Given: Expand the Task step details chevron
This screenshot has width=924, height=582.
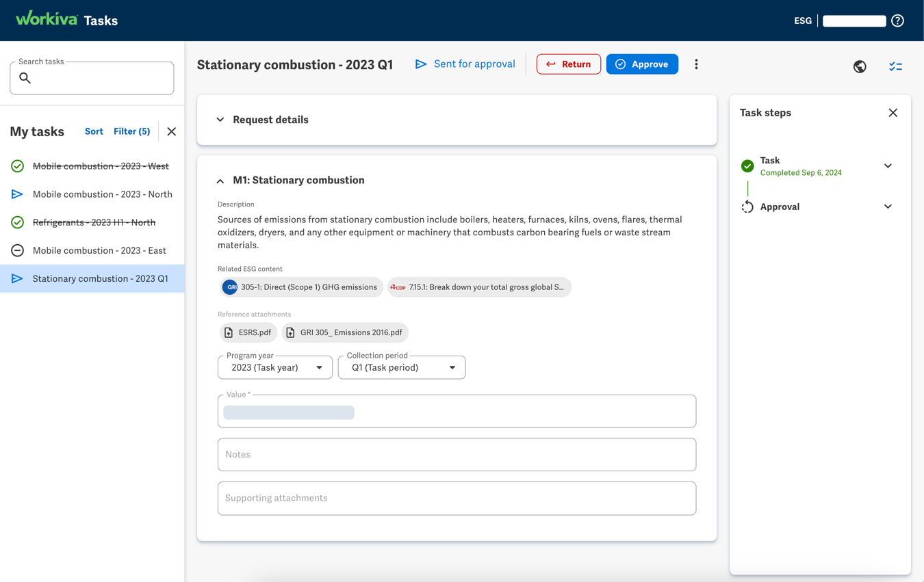Looking at the screenshot, I should point(888,166).
